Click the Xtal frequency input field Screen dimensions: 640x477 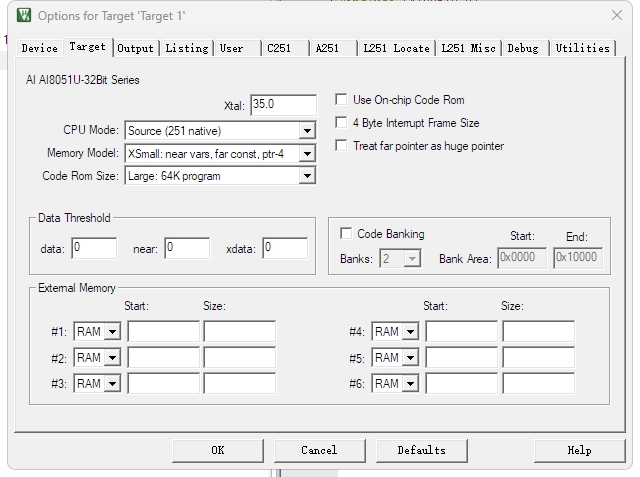click(x=283, y=105)
